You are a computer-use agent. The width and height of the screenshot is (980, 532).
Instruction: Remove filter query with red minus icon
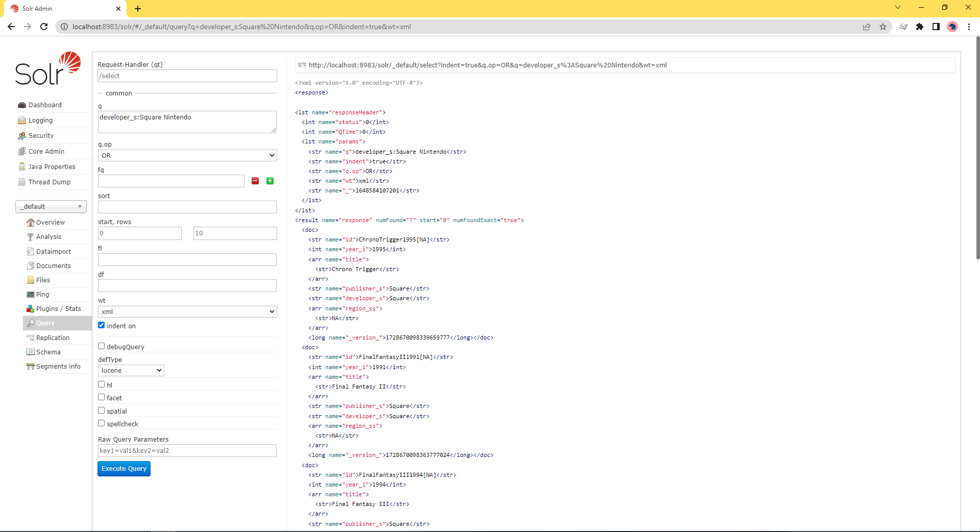255,181
